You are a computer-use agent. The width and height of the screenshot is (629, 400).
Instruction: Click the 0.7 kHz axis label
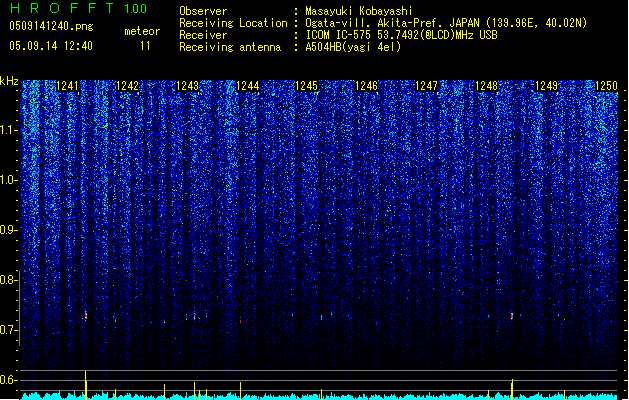click(x=9, y=330)
